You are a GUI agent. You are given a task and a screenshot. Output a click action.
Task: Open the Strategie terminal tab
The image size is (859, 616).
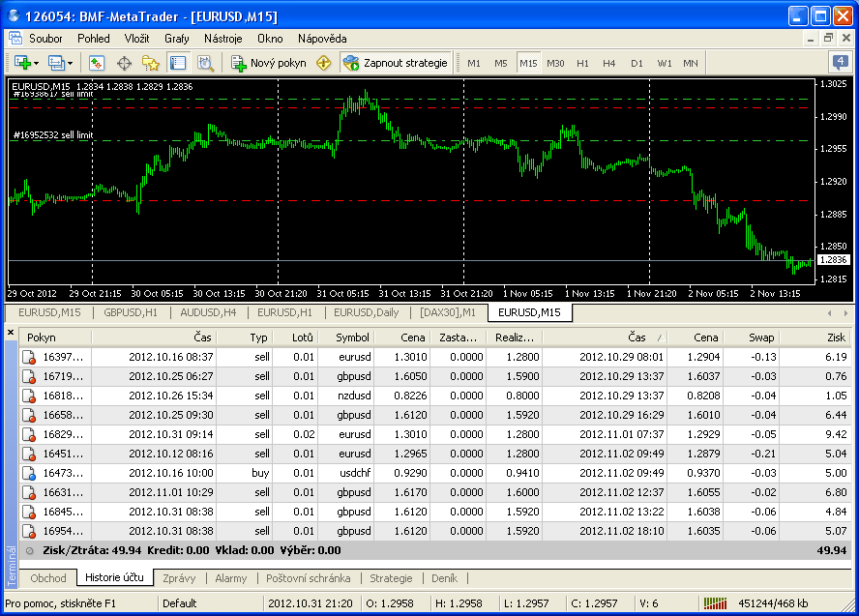coord(391,578)
